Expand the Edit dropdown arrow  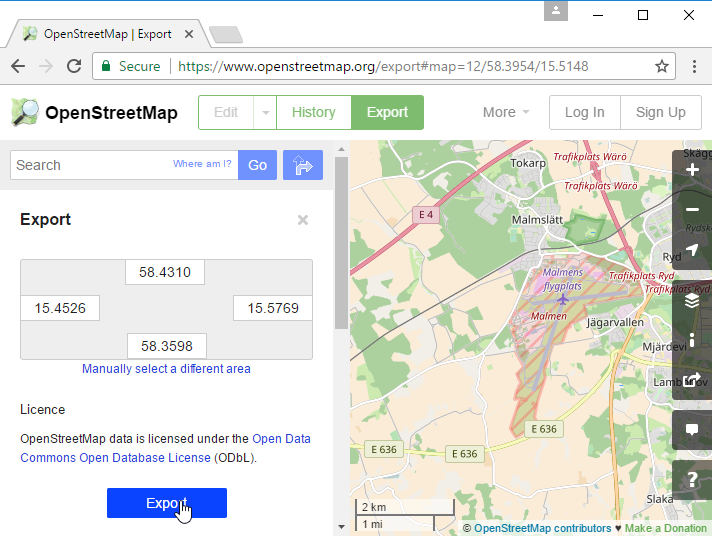click(x=266, y=112)
